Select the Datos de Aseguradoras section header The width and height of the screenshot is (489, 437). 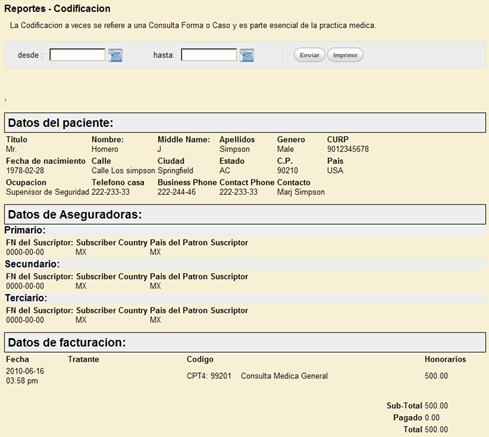click(x=245, y=214)
